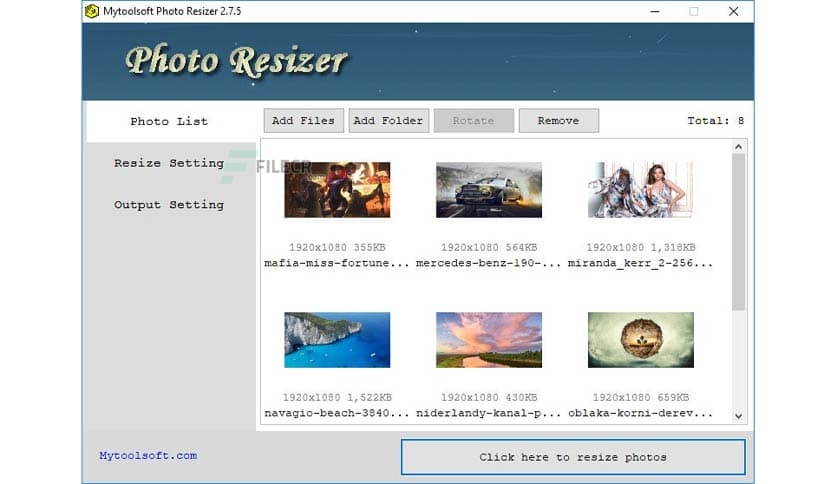
Task: Close the Photo Resizer window
Action: [734, 11]
